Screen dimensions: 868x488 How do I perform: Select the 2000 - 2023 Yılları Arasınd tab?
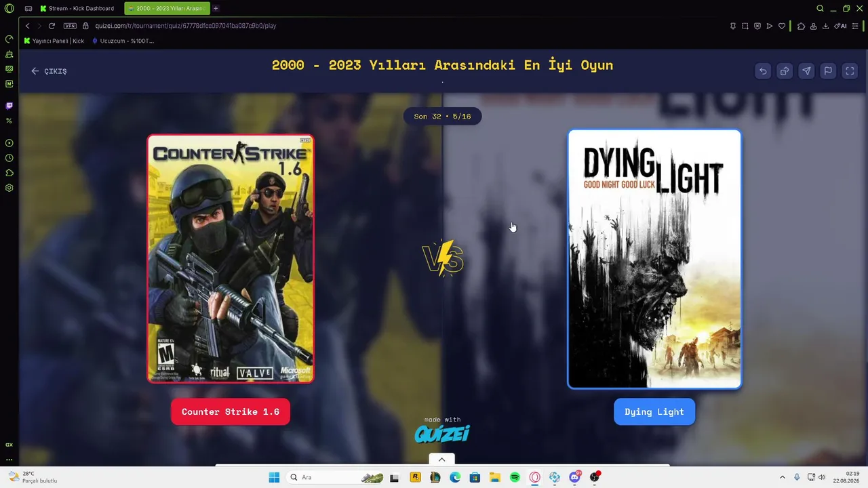click(x=167, y=8)
